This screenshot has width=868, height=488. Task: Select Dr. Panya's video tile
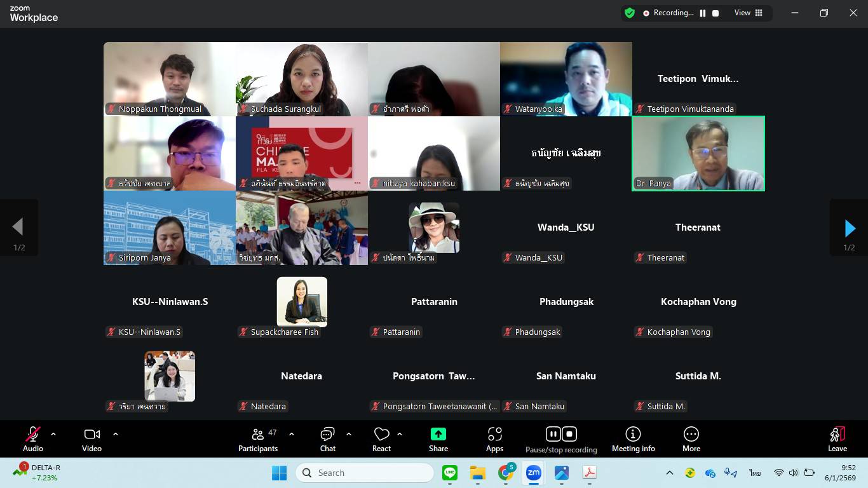(698, 153)
